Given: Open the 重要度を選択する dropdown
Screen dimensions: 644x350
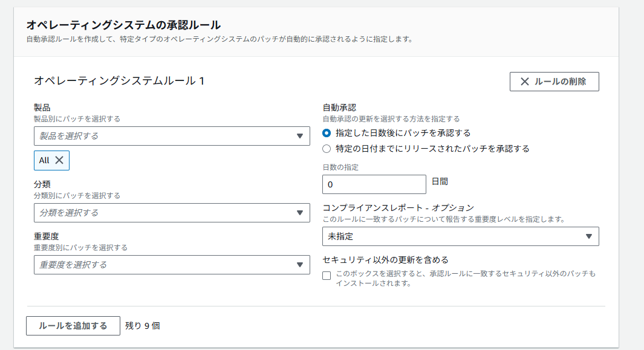Looking at the screenshot, I should (x=172, y=265).
